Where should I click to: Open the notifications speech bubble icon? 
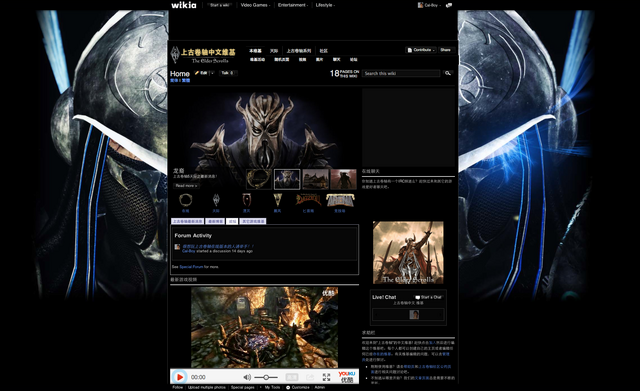(449, 5)
